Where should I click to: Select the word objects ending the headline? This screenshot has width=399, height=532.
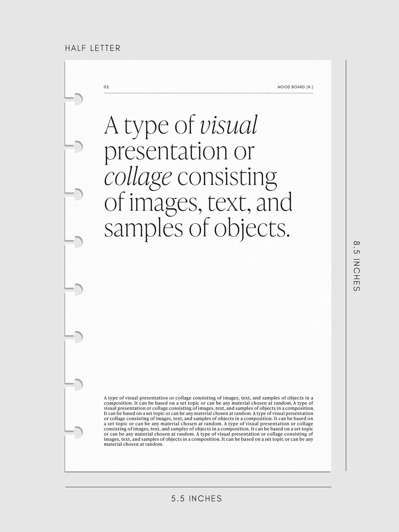251,229
